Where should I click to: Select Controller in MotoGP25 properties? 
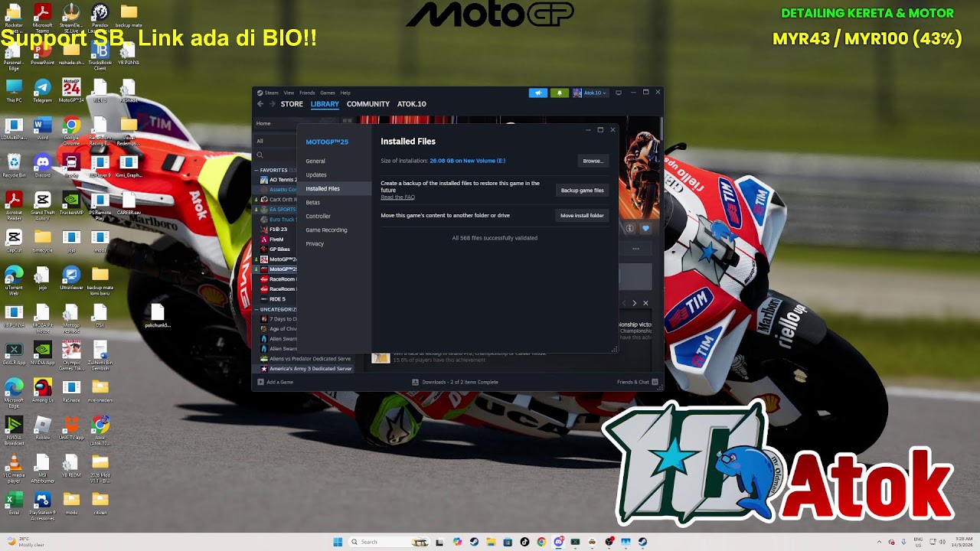pyautogui.click(x=318, y=216)
